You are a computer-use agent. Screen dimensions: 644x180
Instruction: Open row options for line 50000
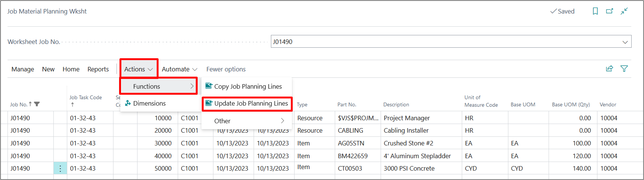point(60,168)
